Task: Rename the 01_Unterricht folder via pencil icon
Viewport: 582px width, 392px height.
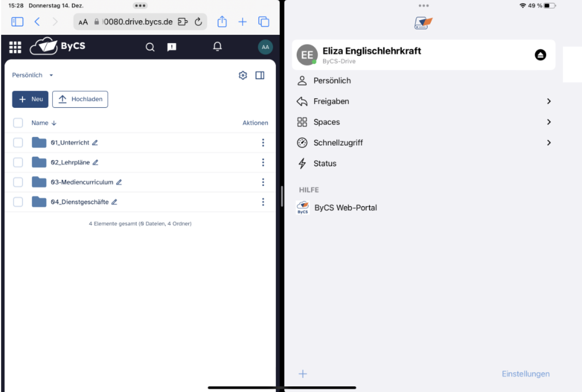Action: (95, 142)
